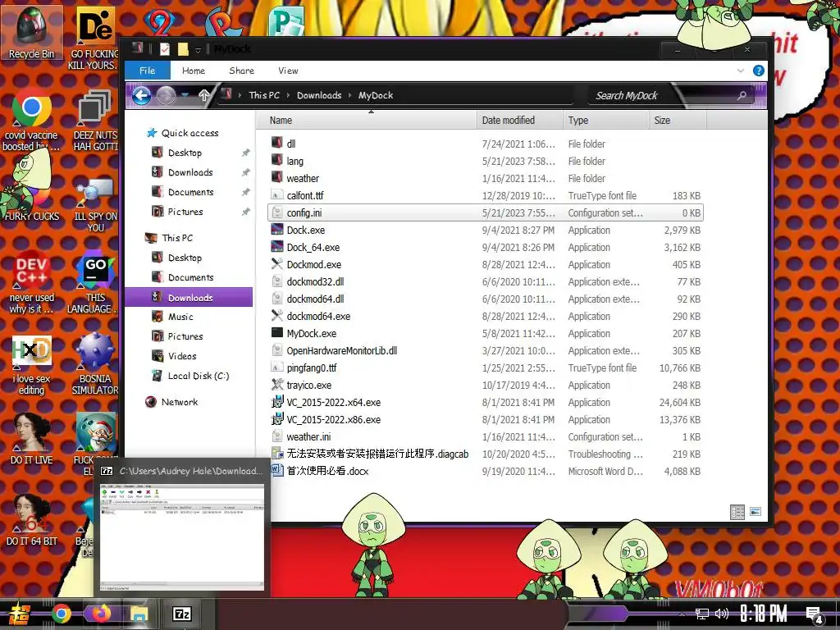Open the Recycle Bin desktop icon
The height and width of the screenshot is (630, 840).
click(31, 32)
